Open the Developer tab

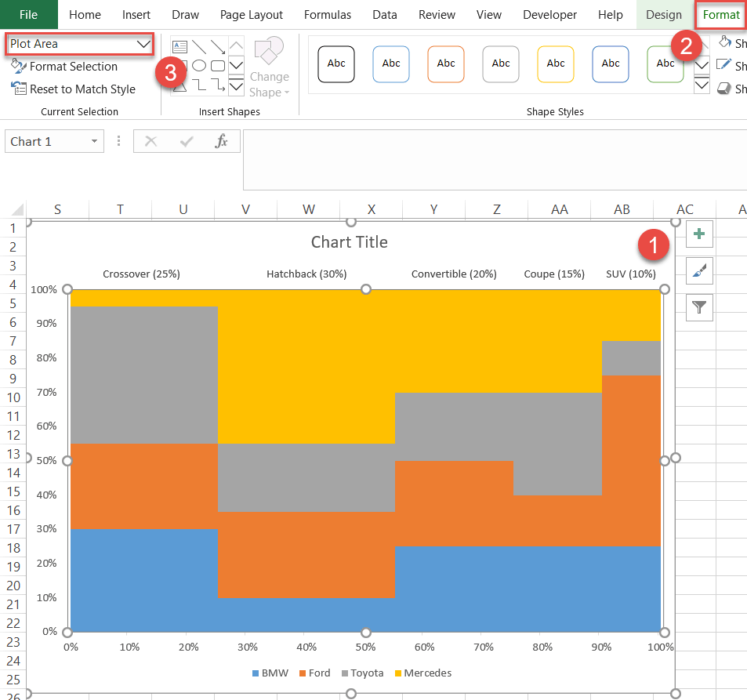click(x=549, y=15)
